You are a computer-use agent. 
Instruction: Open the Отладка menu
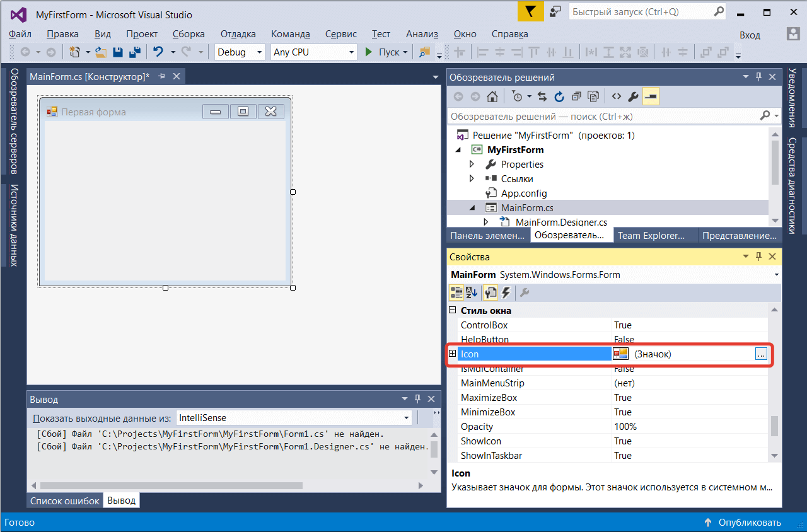pos(238,34)
